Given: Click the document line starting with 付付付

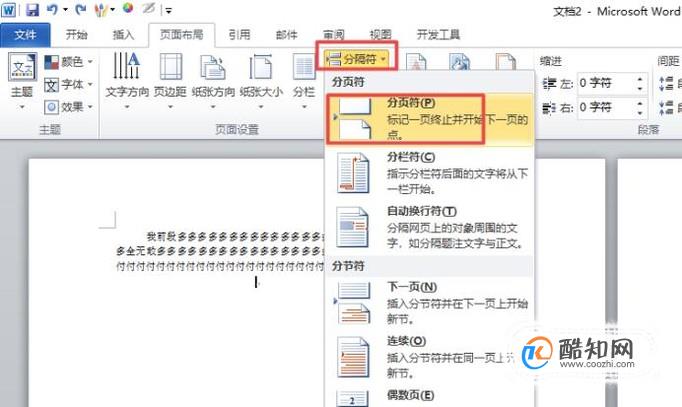Looking at the screenshot, I should (220, 265).
